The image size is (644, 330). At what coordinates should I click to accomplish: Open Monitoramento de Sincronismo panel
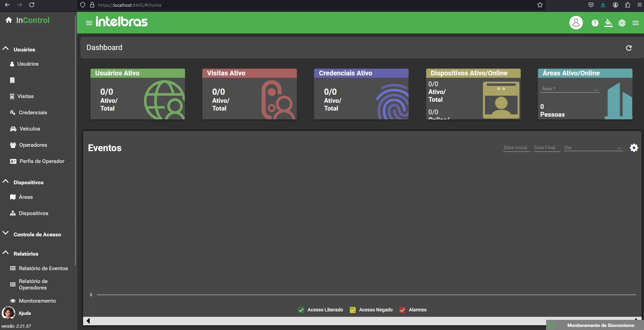click(x=600, y=325)
